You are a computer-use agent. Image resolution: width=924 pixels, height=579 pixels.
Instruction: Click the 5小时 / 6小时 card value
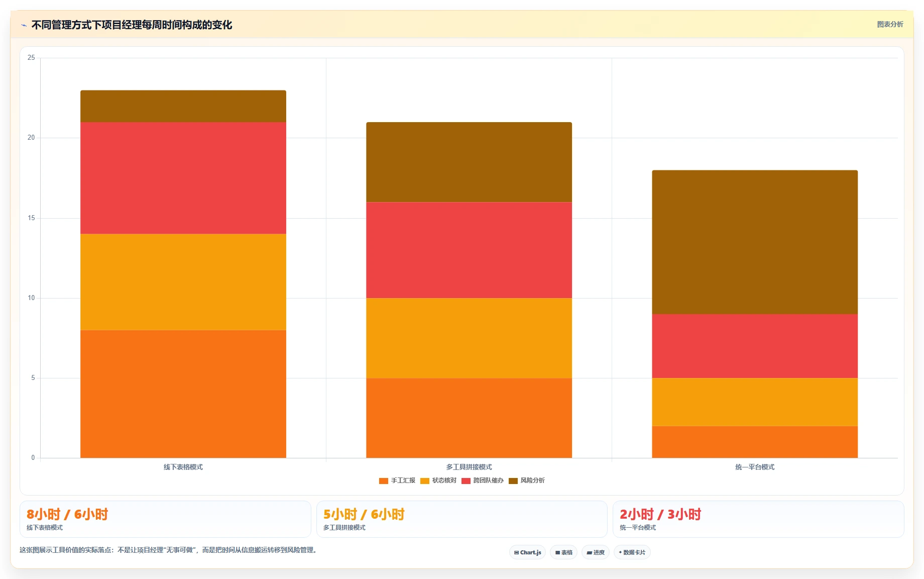364,514
